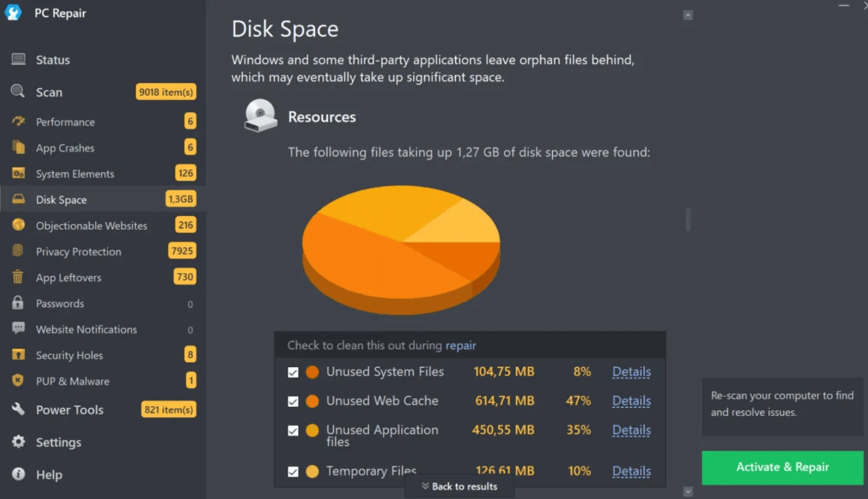Click the PUP & Malware shield icon
Image resolution: width=868 pixels, height=499 pixels.
(x=19, y=380)
